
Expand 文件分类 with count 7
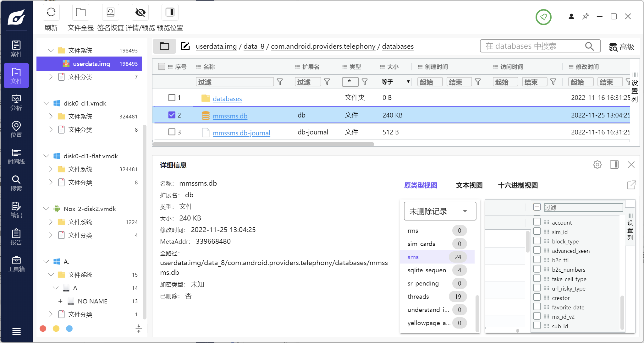(51, 77)
